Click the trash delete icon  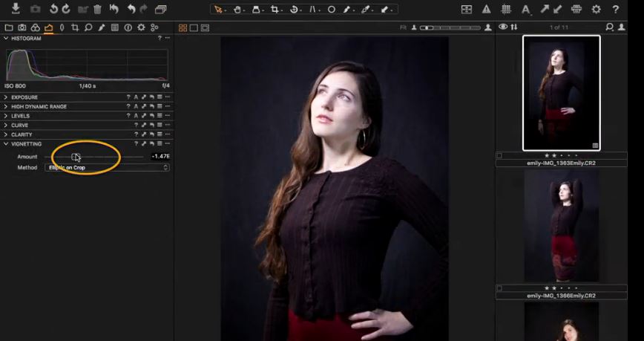tap(97, 9)
